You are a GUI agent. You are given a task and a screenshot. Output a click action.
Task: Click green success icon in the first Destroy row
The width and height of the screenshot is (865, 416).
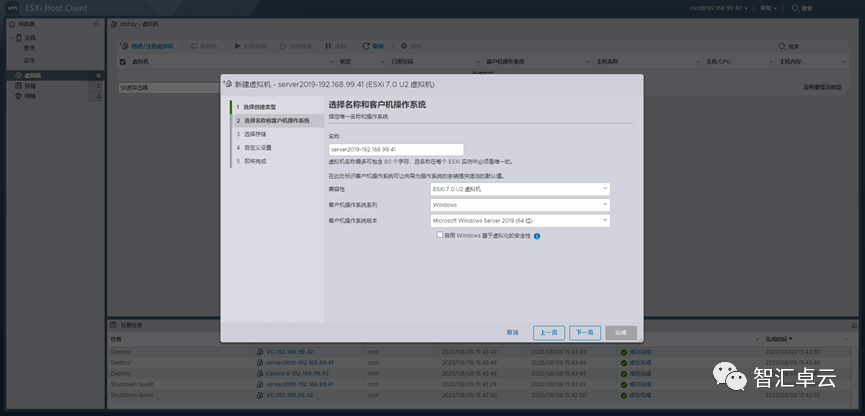624,352
